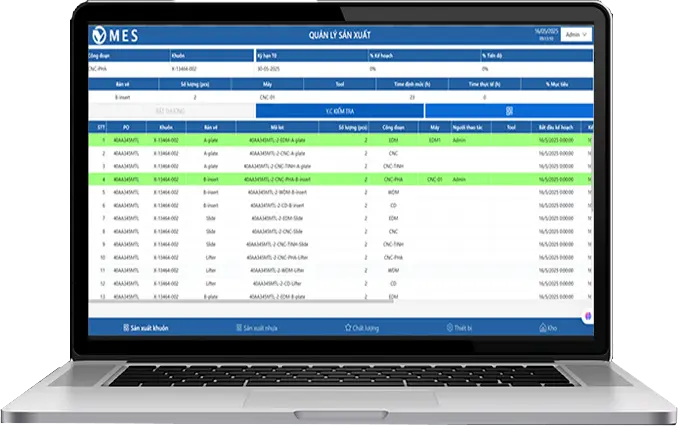
Task: Open Chất lượng via its star icon
Action: [346, 327]
